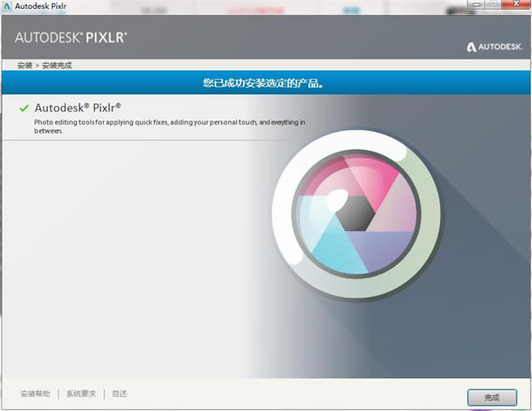
Task: Click the 完成 button to finish the installation
Action: [x=492, y=398]
